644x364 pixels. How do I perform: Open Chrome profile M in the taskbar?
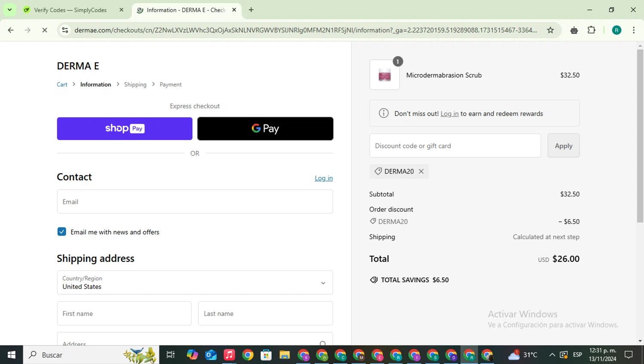[359, 355]
